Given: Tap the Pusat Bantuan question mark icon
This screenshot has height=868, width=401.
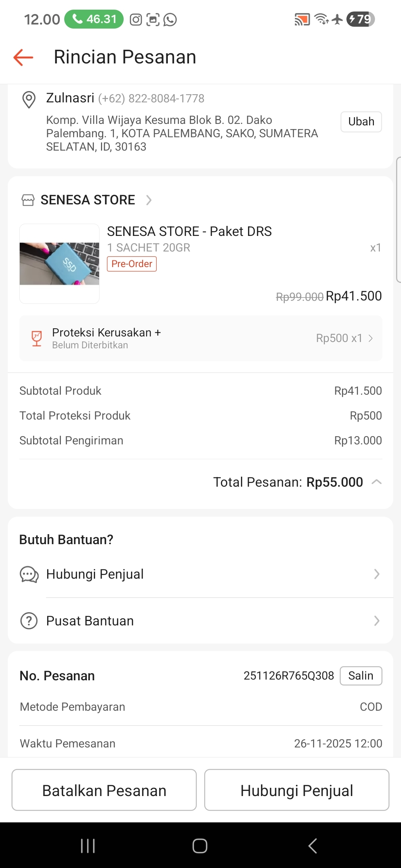Looking at the screenshot, I should (x=29, y=621).
